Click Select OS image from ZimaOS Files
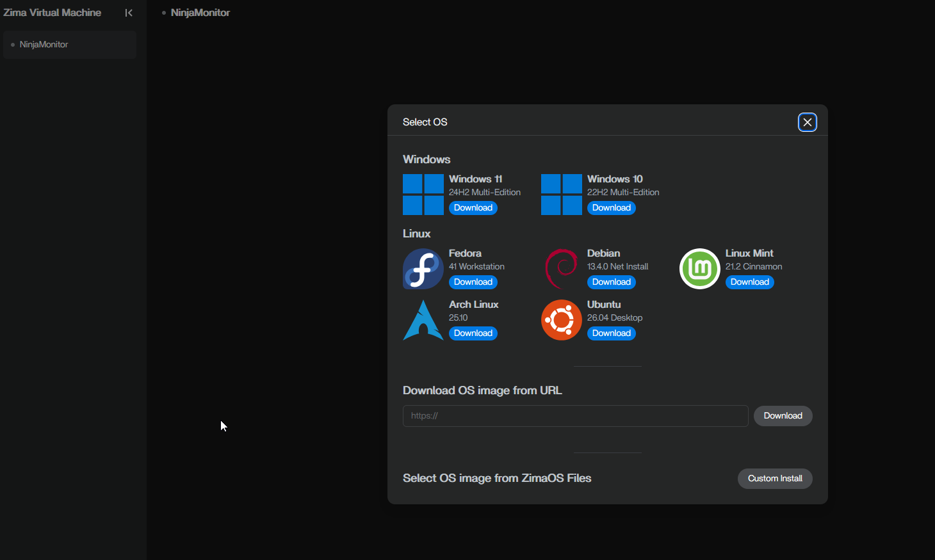935x560 pixels. pos(497,478)
